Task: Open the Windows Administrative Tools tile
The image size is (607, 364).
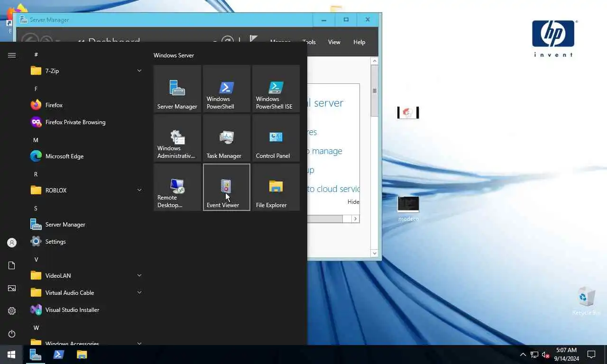Action: (177, 138)
